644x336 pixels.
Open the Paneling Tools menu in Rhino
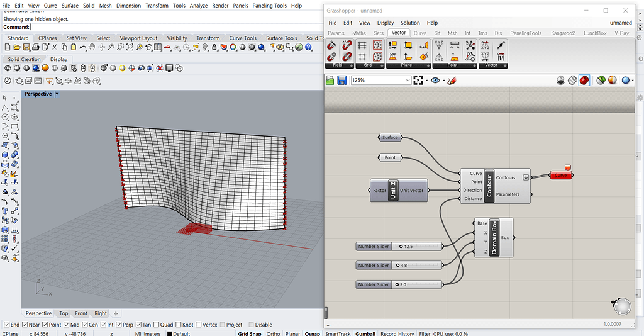click(269, 6)
